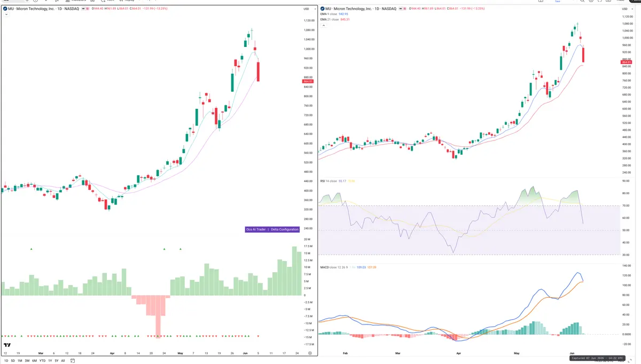The width and height of the screenshot is (641, 364).
Task: Click the Jun label on left time axis
Action: [x=245, y=353]
